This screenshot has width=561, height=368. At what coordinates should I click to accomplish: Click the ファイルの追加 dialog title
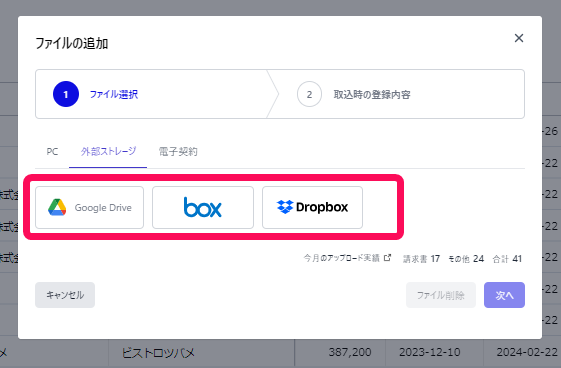click(x=72, y=43)
